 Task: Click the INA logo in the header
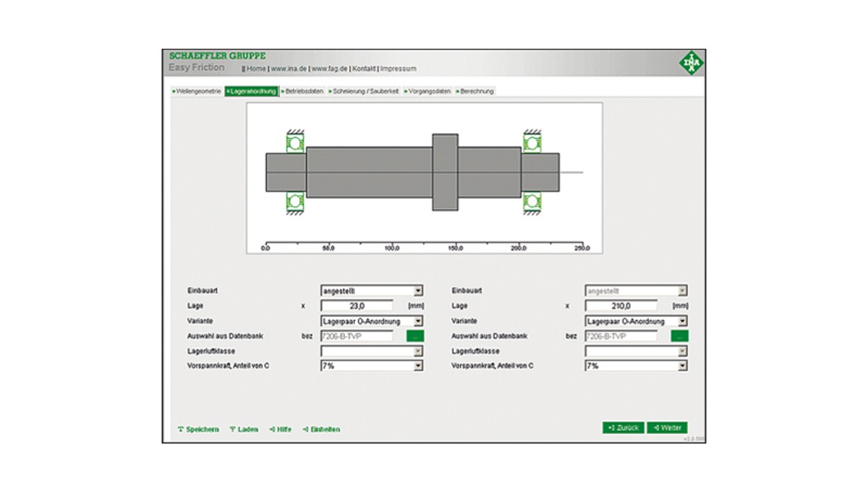point(690,64)
